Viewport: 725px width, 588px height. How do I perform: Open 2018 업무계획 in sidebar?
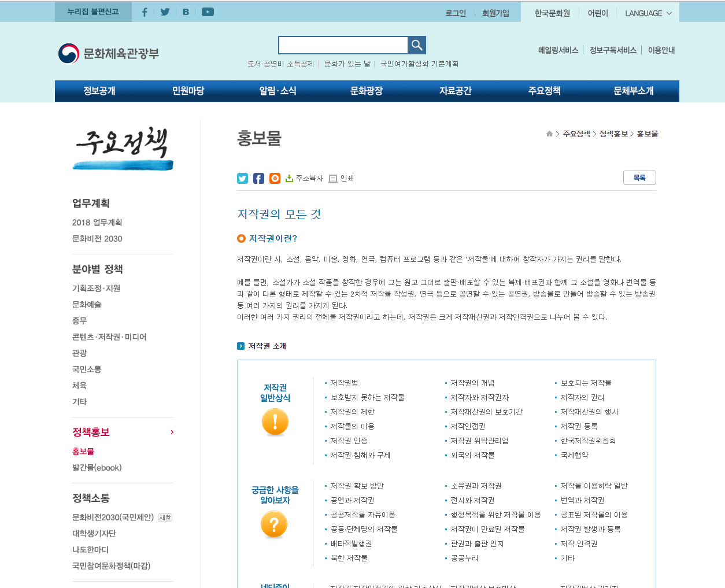tap(97, 223)
